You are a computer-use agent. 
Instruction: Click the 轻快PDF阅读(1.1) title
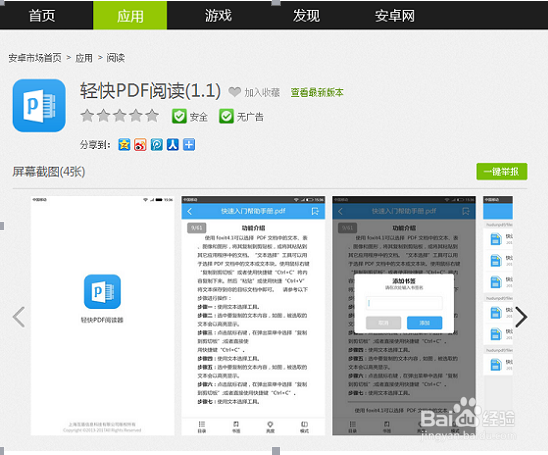[150, 91]
